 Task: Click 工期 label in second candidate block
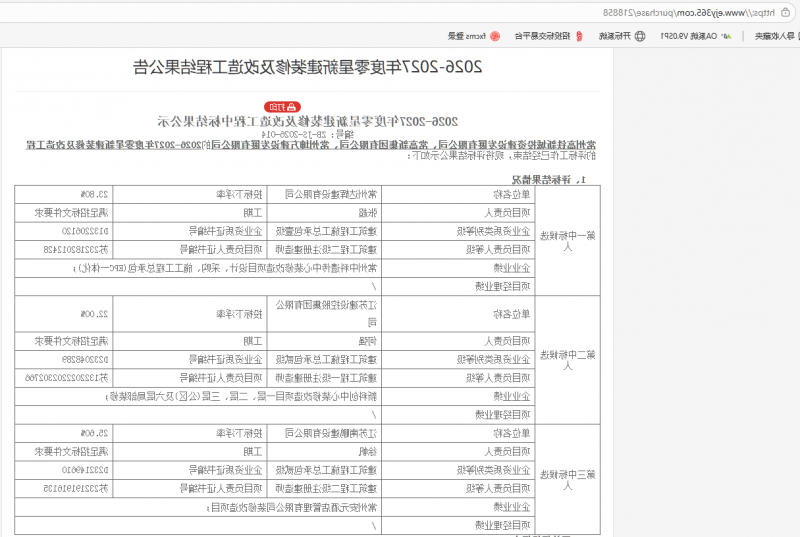tap(253, 341)
